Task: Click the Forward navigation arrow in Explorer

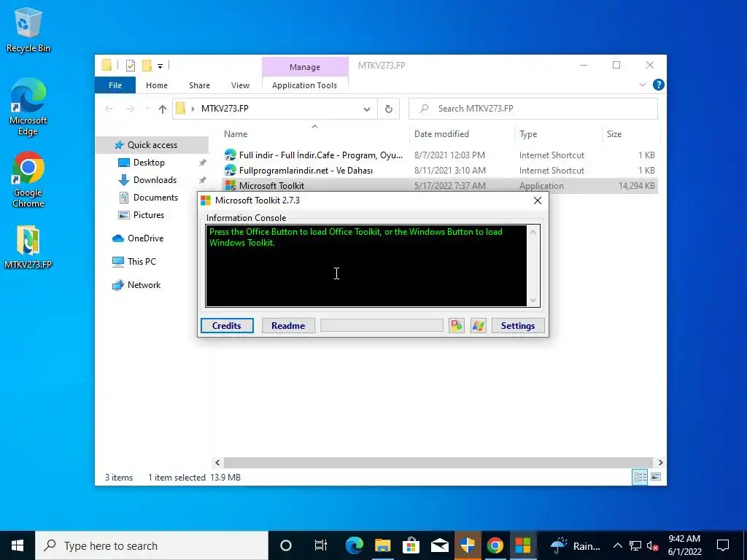Action: click(130, 109)
